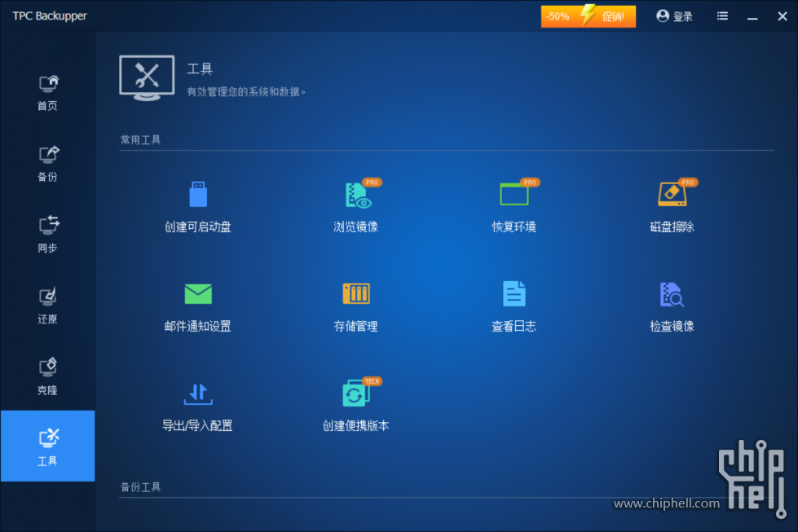Click 登录 to sign in
The image size is (798, 532).
click(x=674, y=16)
